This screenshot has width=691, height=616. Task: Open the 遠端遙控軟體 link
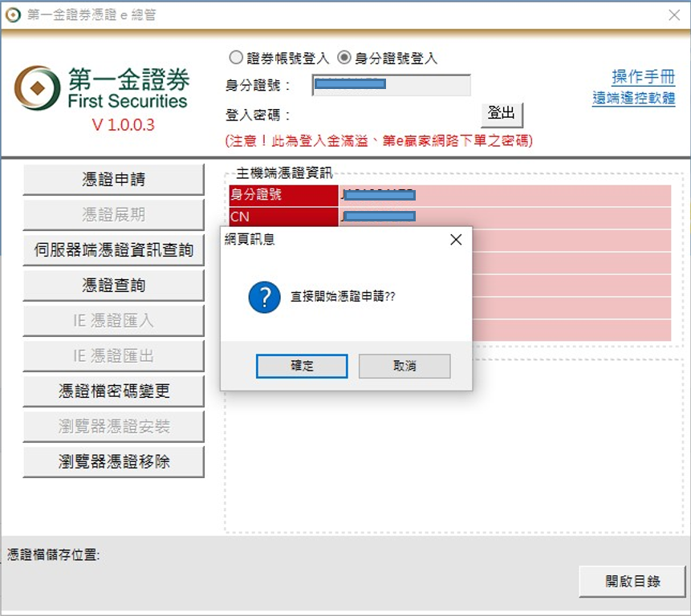point(633,99)
